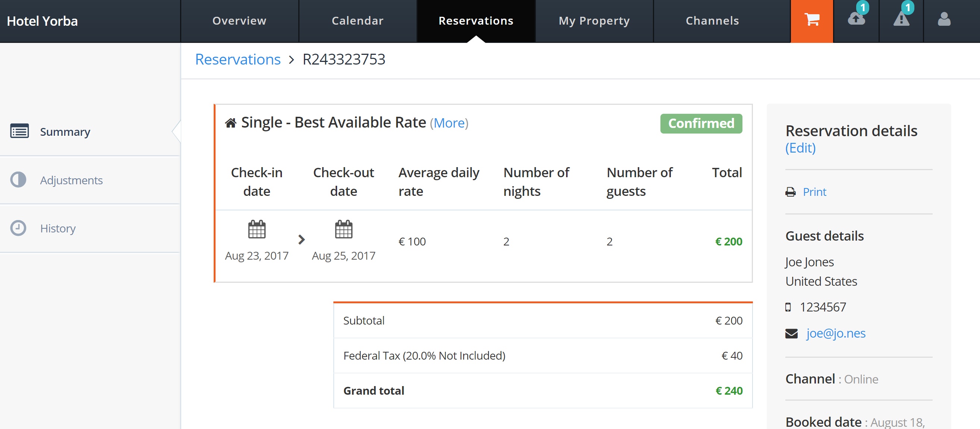Click the house icon beside Single rate

(230, 123)
